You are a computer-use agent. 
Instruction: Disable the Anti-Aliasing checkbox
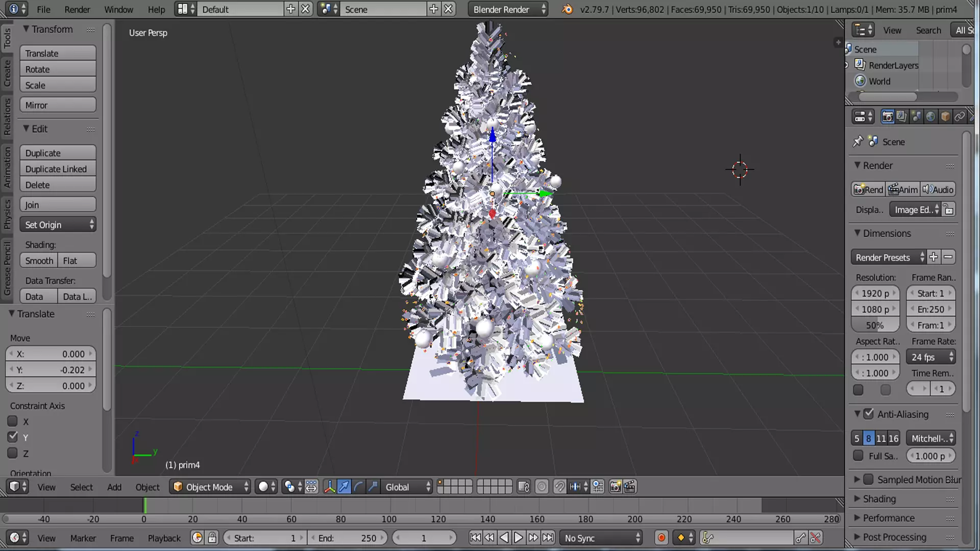click(x=868, y=414)
